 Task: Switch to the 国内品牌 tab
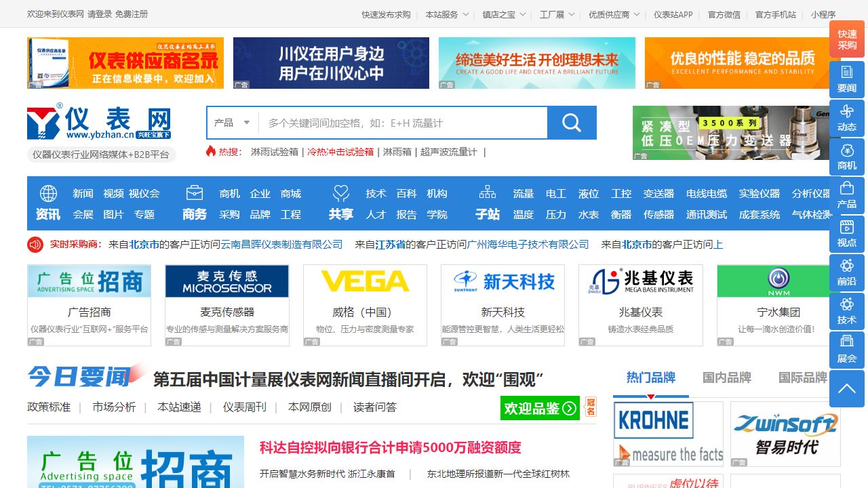[727, 378]
